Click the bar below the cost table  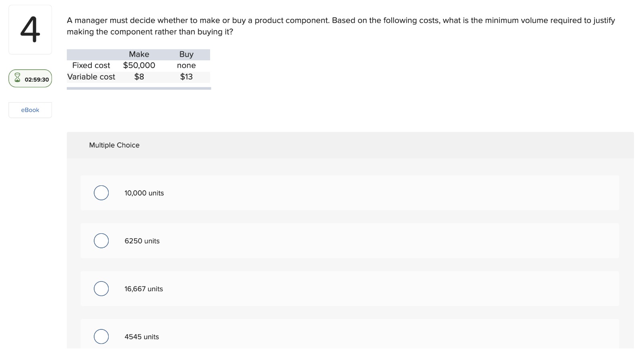(x=139, y=89)
